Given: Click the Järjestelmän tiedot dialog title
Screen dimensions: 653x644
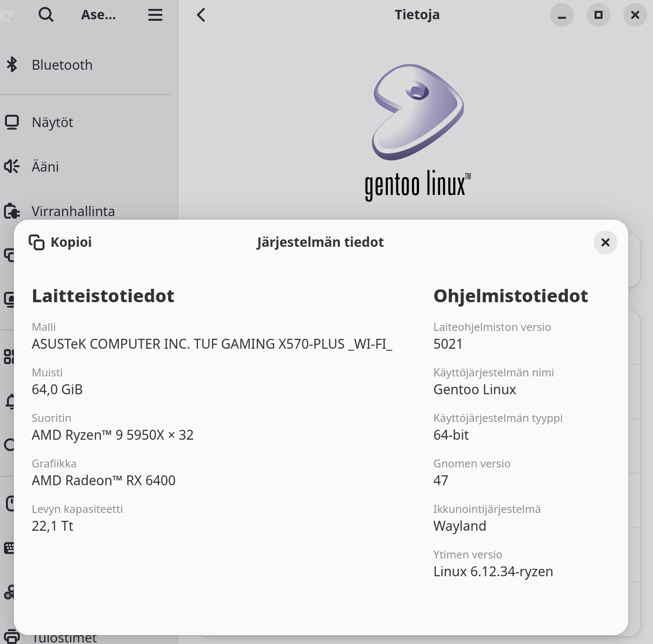Looking at the screenshot, I should click(x=320, y=242).
